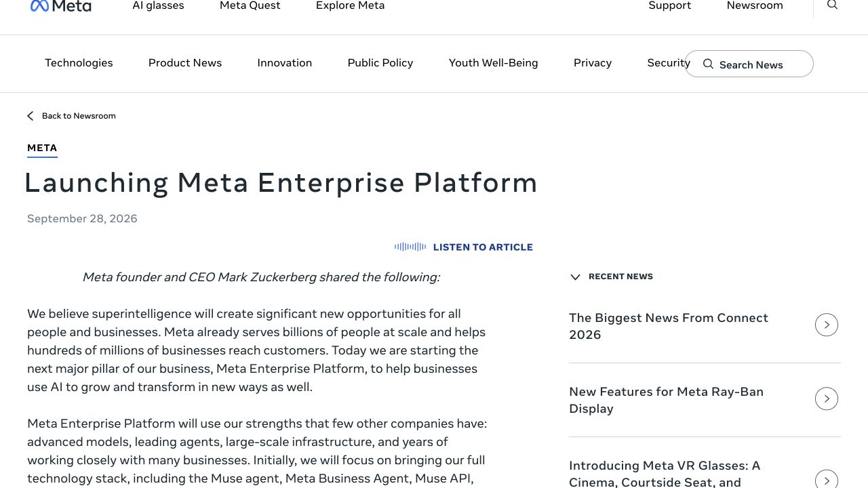Click the Back to Newsroom link
Image resolution: width=868 pixels, height=488 pixels.
[x=79, y=116]
